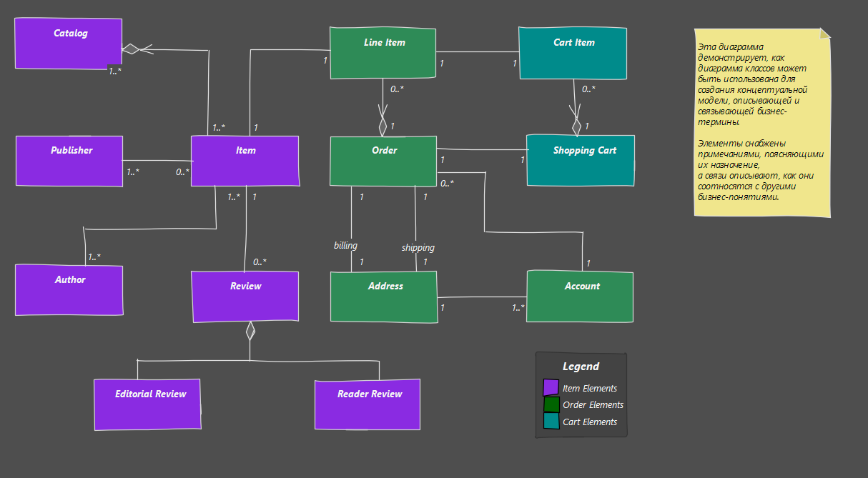The height and width of the screenshot is (478, 868).
Task: Click the aggregation diamond below Review
Action: point(250,331)
